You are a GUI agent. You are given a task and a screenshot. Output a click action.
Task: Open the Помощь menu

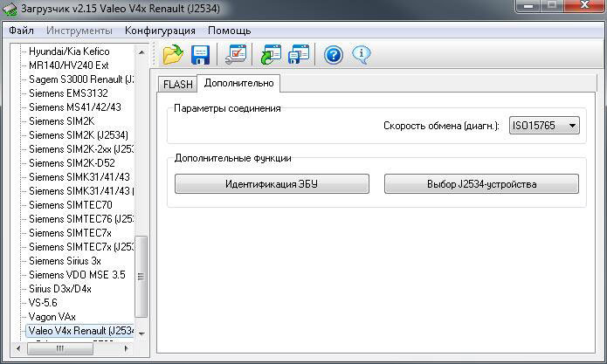pos(229,31)
